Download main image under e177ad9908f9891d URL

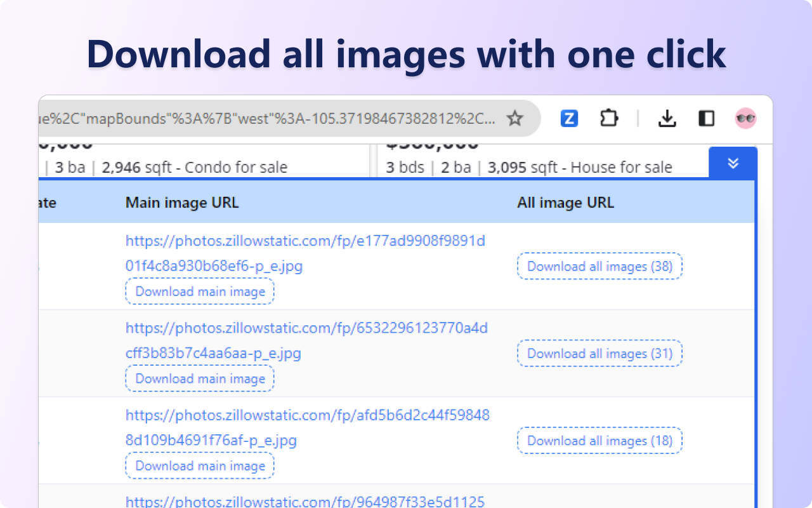click(x=200, y=291)
